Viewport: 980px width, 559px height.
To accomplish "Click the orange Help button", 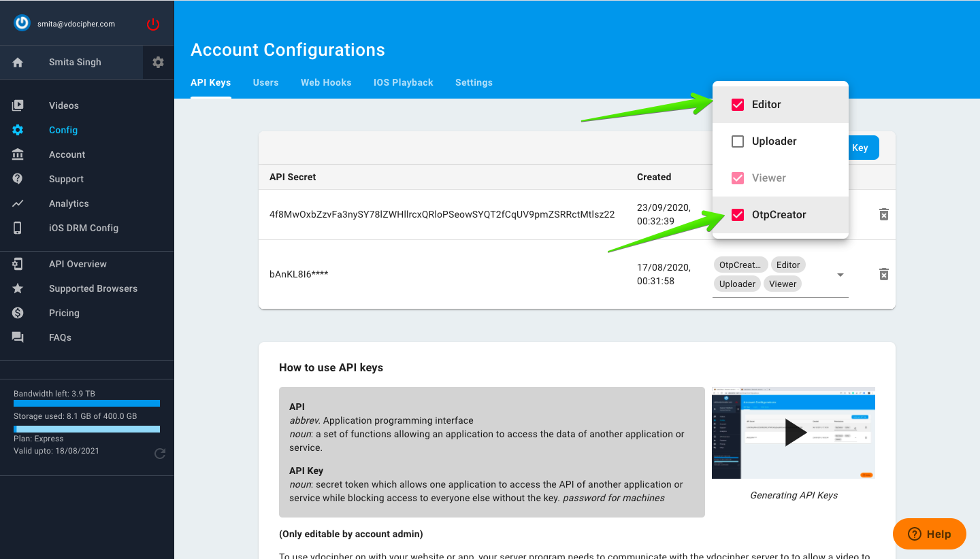I will pos(930,534).
